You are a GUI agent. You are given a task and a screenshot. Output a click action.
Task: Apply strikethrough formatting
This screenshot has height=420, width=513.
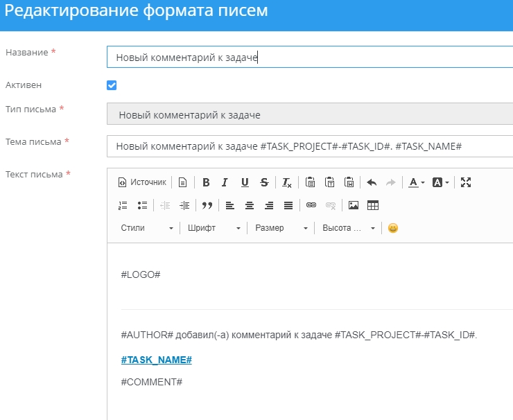click(x=264, y=182)
